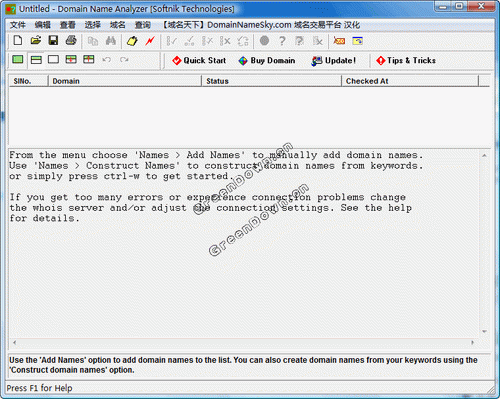Click the text pane scroll-up arrow
Viewport: 500px width, 399px height.
[x=484, y=155]
